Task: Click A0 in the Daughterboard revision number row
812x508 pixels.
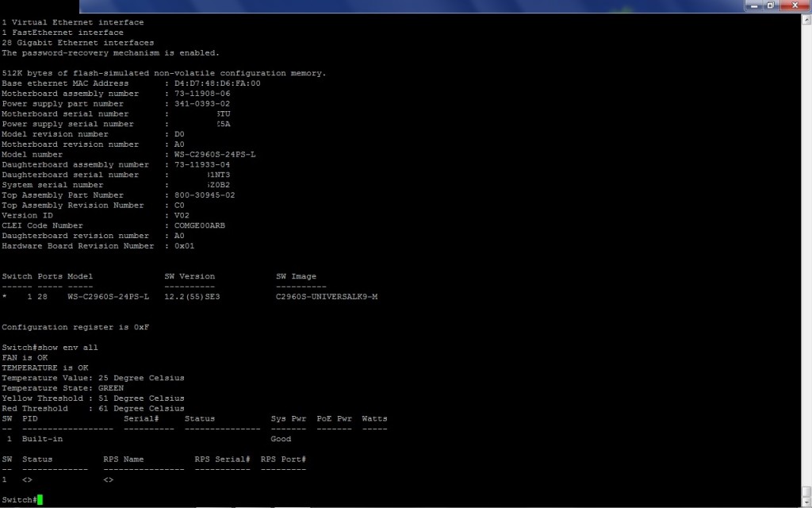Action: tap(179, 236)
